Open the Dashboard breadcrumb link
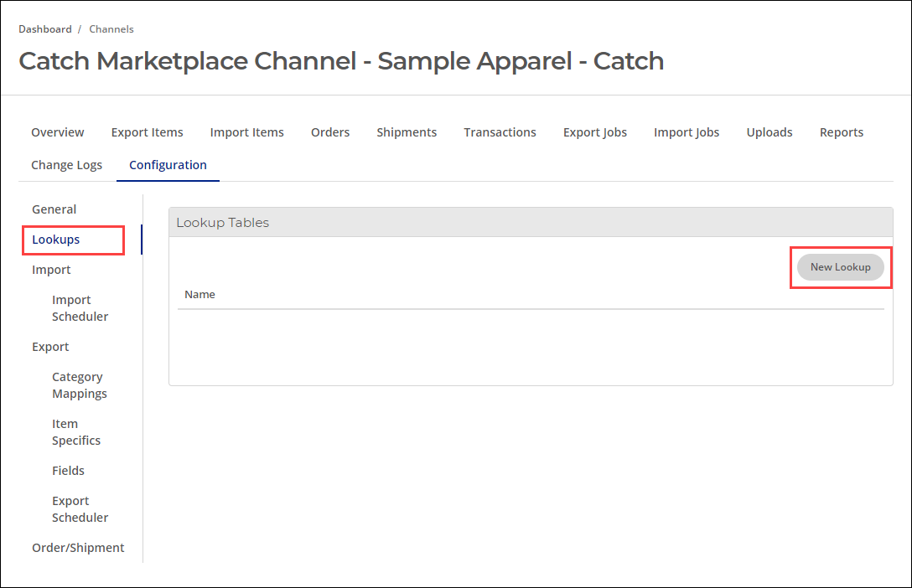The image size is (912, 588). point(44,29)
